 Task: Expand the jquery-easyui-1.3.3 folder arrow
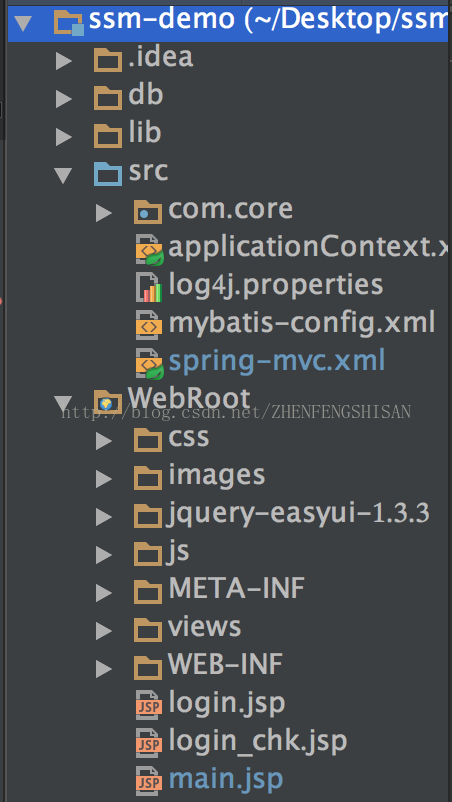click(104, 517)
